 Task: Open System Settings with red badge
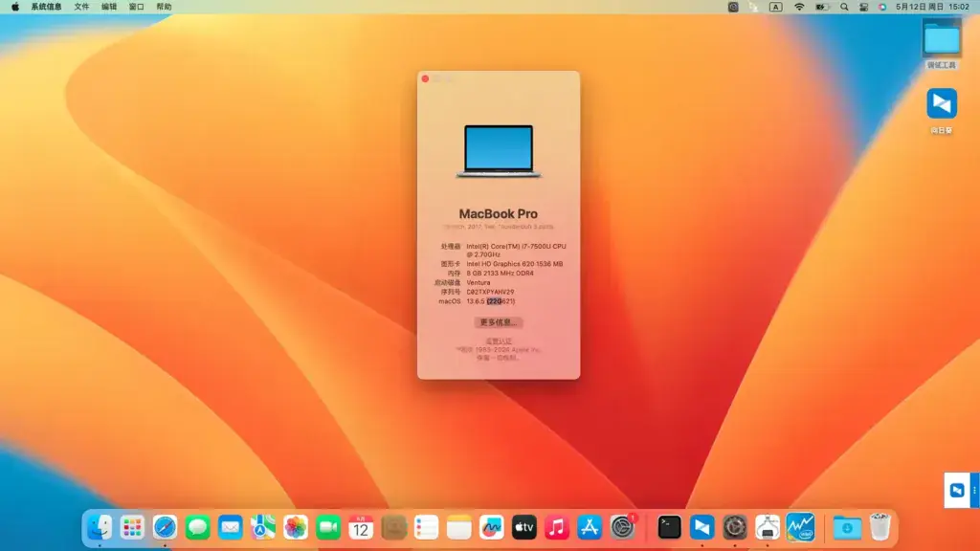622,527
